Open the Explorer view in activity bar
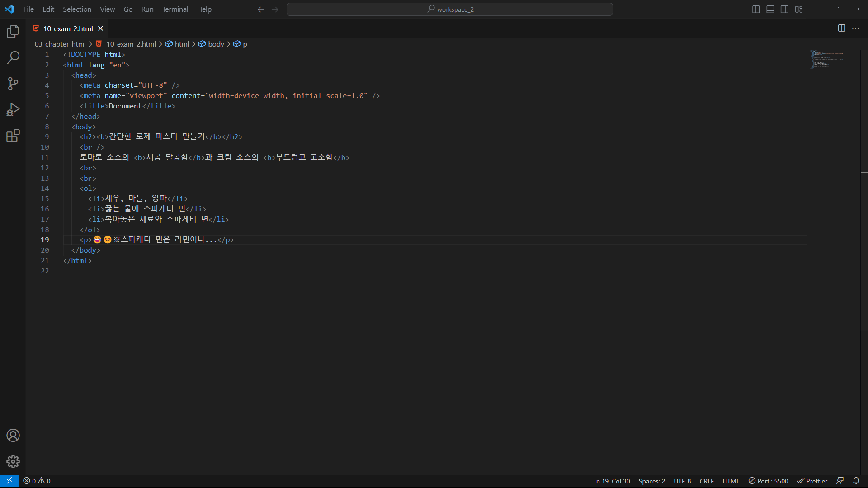The width and height of the screenshot is (868, 488). click(x=13, y=31)
